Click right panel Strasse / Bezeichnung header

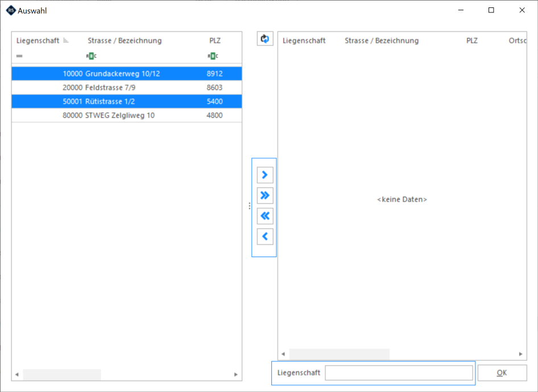point(382,40)
